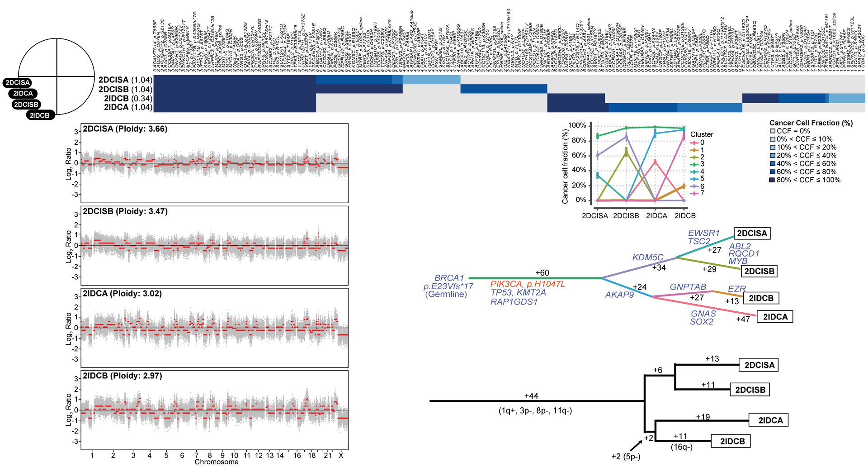Click the '2DCISA (1.04)' heatmap row label
This screenshot has height=467, width=868.
(x=126, y=80)
